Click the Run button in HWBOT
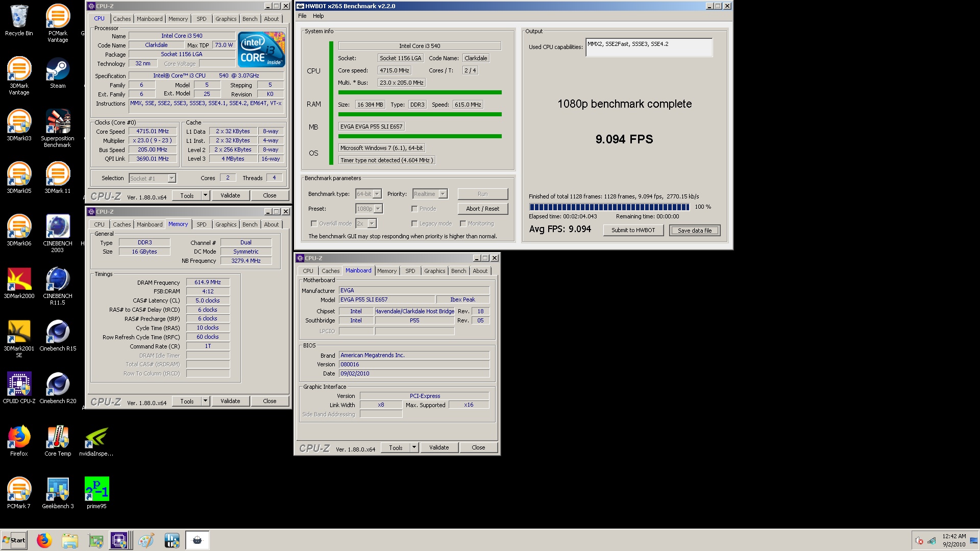980x551 pixels. pyautogui.click(x=483, y=194)
